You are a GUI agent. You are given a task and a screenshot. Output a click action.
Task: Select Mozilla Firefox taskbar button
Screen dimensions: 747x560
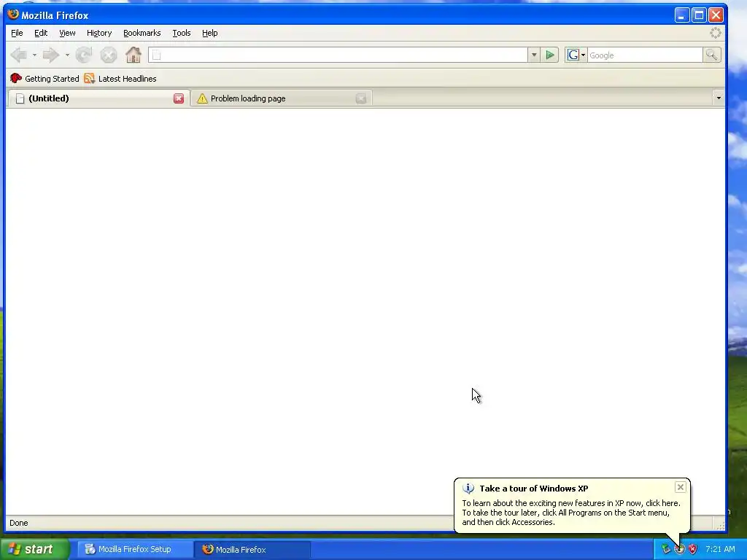tap(252, 549)
